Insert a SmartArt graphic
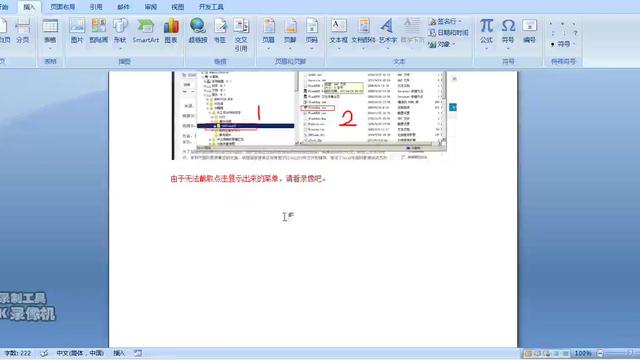Image resolution: width=640 pixels, height=360 pixels. point(146,31)
